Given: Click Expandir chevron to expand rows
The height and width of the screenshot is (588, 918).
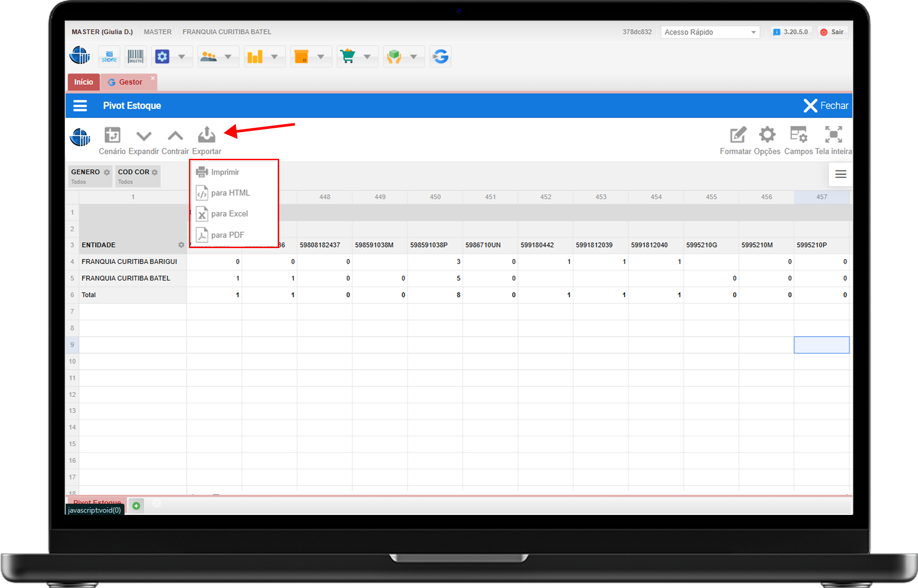Looking at the screenshot, I should [144, 136].
